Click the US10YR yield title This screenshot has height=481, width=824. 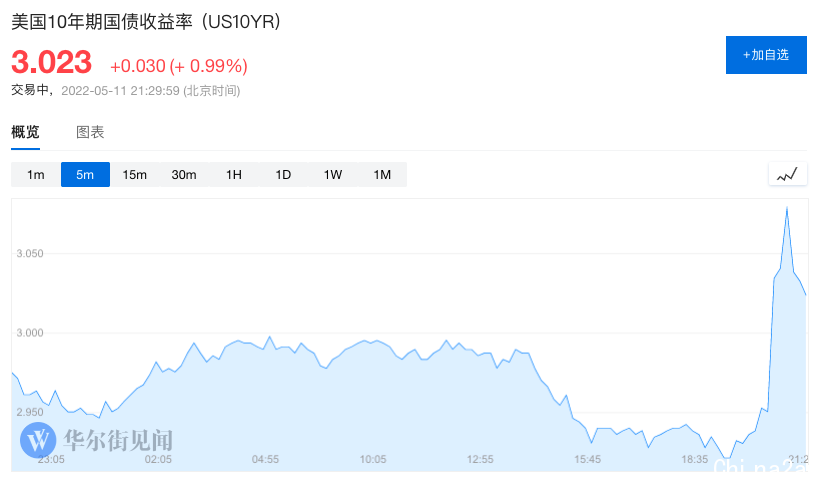point(146,21)
